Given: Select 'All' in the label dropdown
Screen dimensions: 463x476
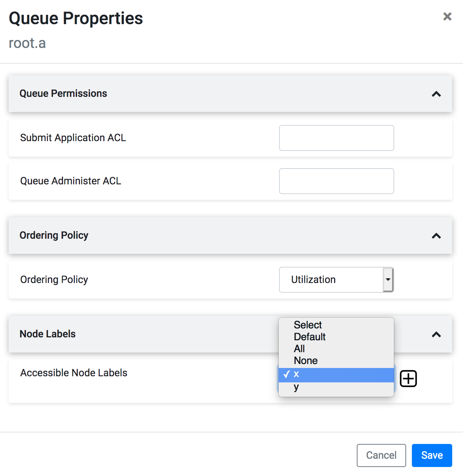Looking at the screenshot, I should 299,349.
